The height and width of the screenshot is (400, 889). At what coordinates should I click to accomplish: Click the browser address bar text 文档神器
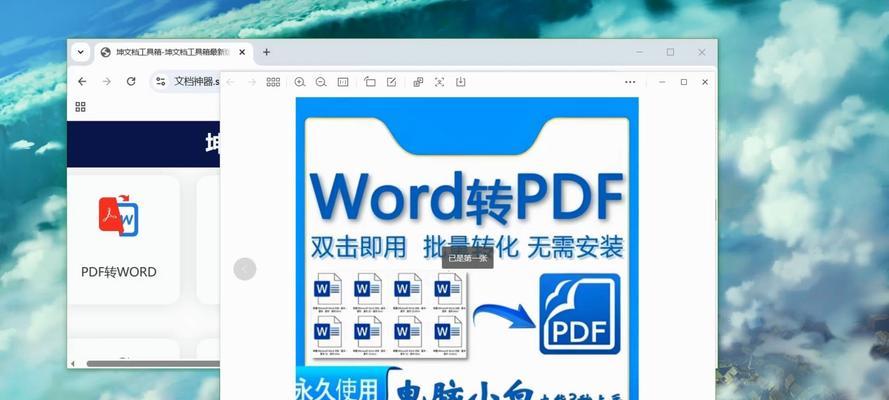(196, 82)
